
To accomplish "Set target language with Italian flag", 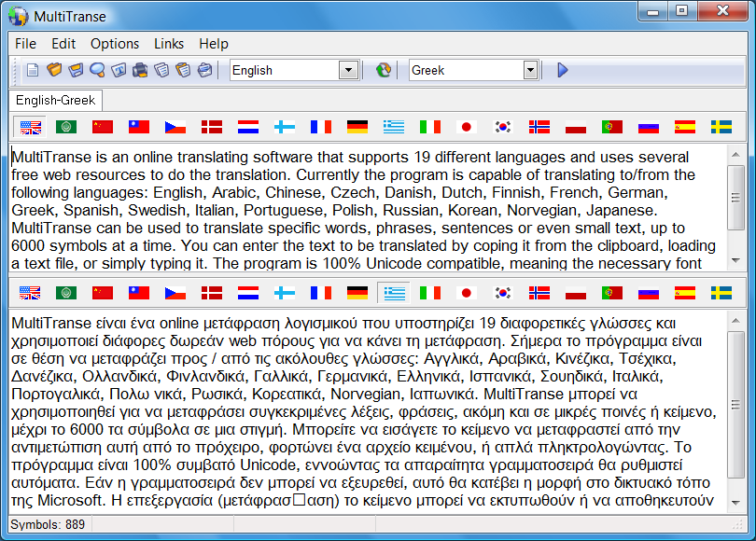I will pyautogui.click(x=430, y=293).
